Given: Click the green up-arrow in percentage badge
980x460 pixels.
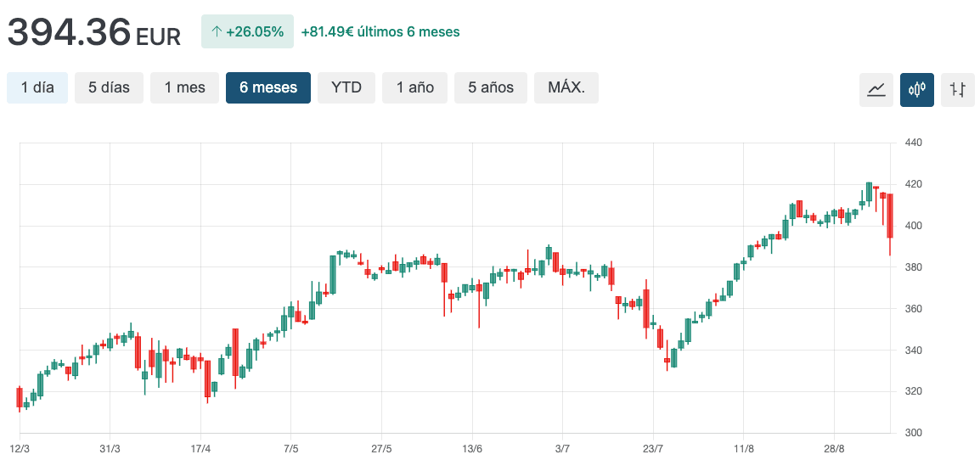Looking at the screenshot, I should coord(217,31).
